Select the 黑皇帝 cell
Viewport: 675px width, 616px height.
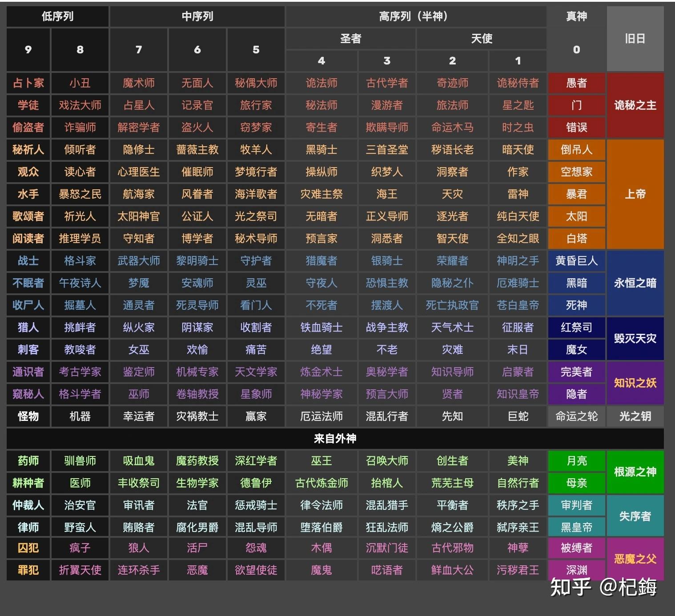(576, 527)
